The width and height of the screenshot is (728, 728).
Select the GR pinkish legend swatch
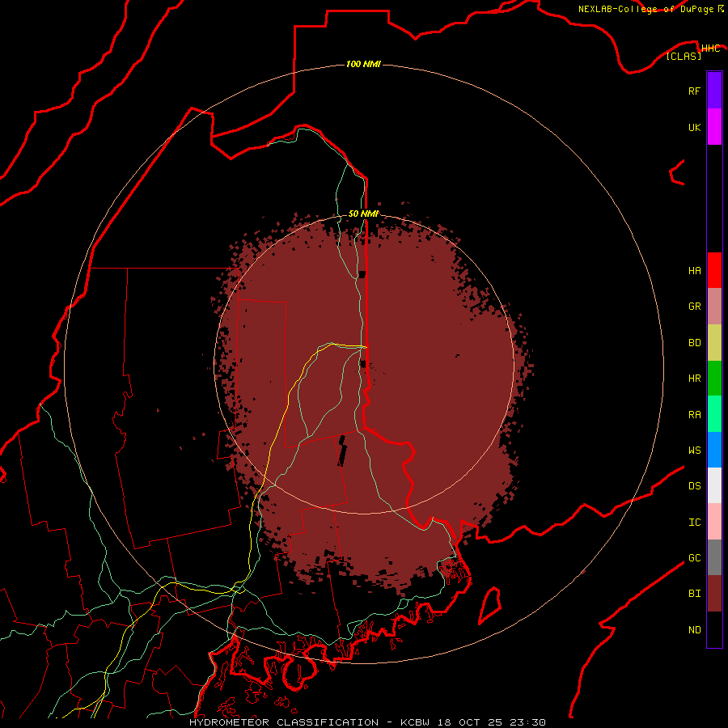[714, 307]
